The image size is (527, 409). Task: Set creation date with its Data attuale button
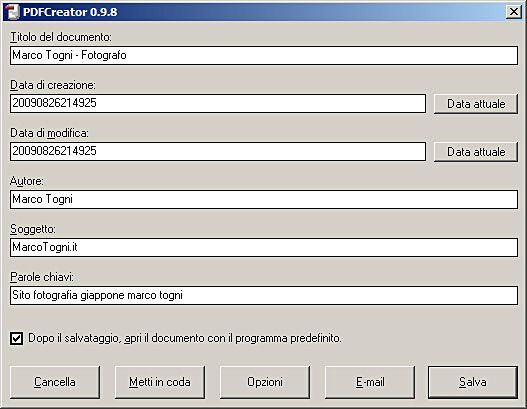point(476,104)
